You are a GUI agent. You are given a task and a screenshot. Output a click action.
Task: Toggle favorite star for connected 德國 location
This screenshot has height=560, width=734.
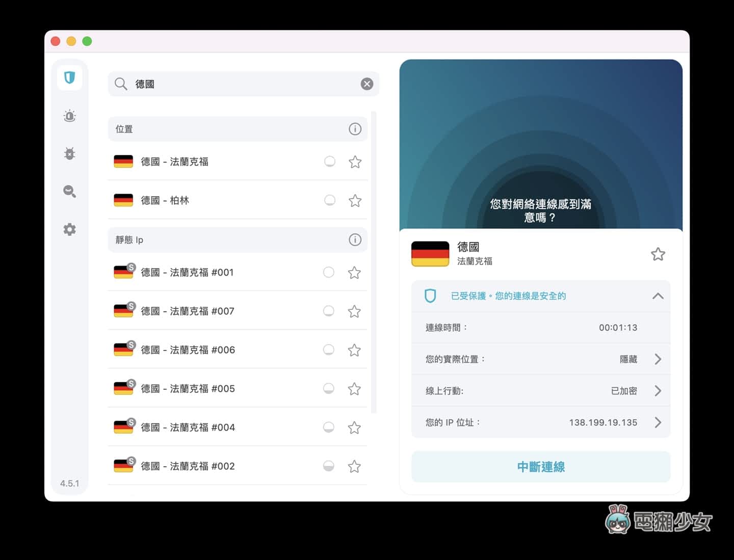[658, 254]
